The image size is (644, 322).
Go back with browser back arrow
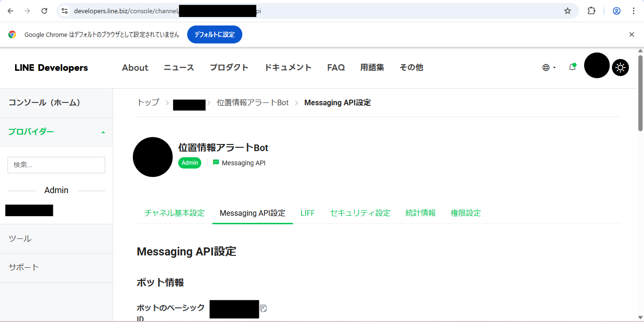tap(10, 11)
